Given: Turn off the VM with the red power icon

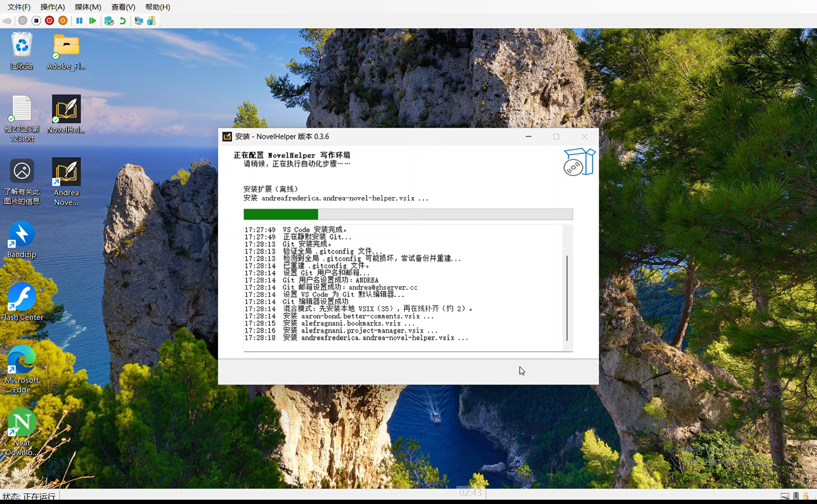Looking at the screenshot, I should point(50,21).
